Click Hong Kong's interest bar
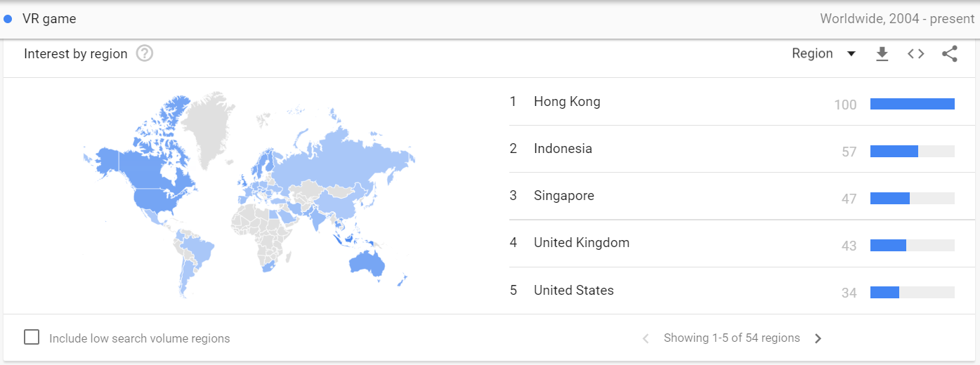 click(912, 104)
